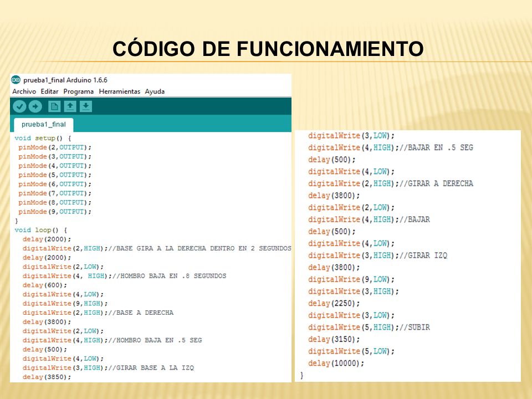Open a sketch with the up-arrow icon

coord(70,106)
